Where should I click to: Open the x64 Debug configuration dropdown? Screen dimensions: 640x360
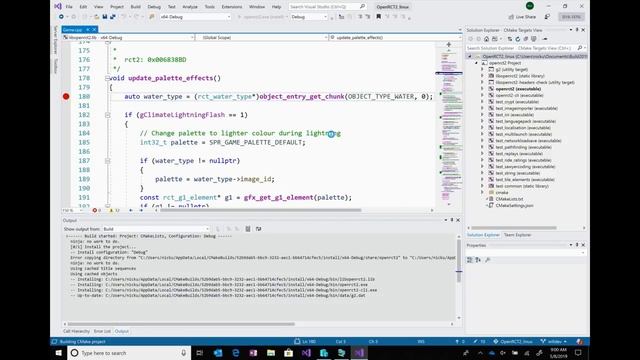pos(196,17)
